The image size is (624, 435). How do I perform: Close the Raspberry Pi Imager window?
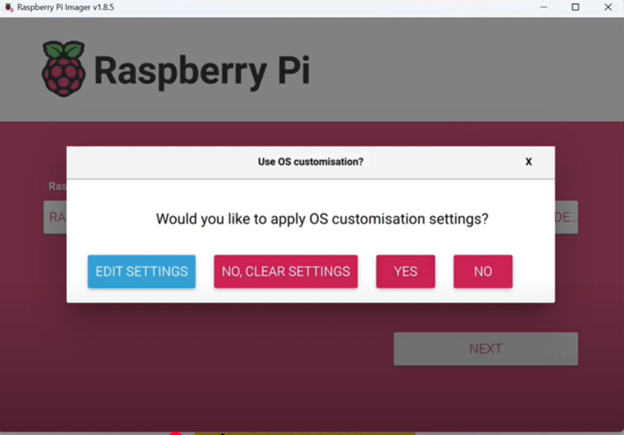tap(608, 7)
